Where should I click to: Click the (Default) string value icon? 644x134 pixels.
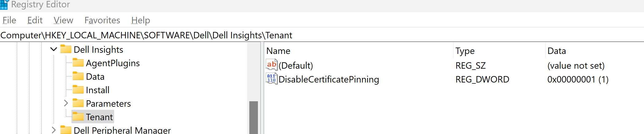[x=271, y=65]
